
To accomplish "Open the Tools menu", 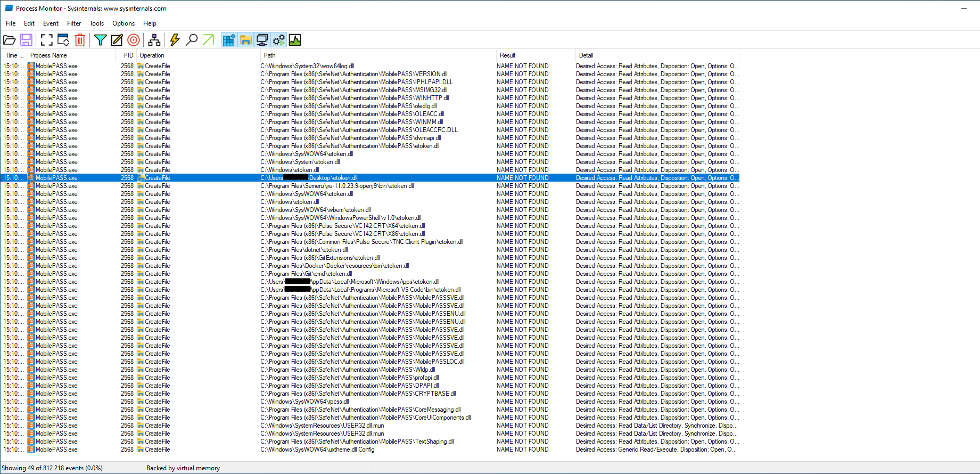I will click(x=96, y=23).
